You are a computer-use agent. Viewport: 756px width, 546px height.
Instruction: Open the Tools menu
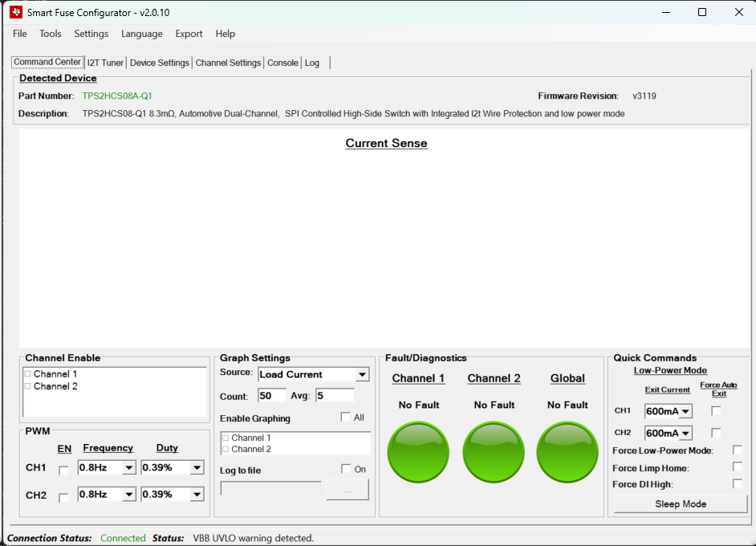click(x=51, y=34)
